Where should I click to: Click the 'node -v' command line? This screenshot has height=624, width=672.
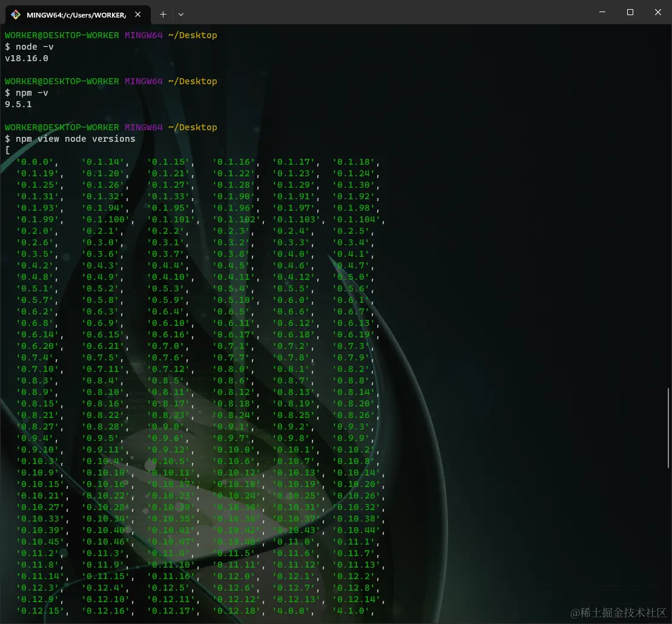click(x=35, y=47)
